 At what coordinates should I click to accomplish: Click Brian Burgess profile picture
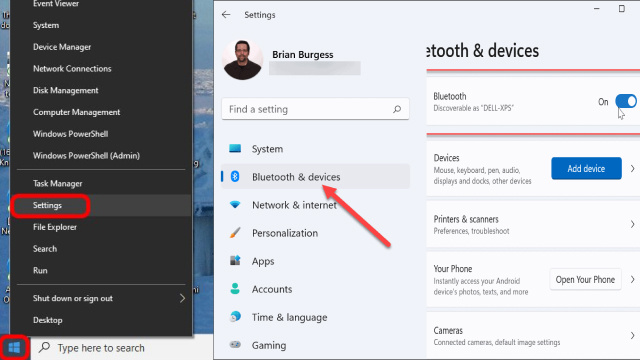[242, 60]
